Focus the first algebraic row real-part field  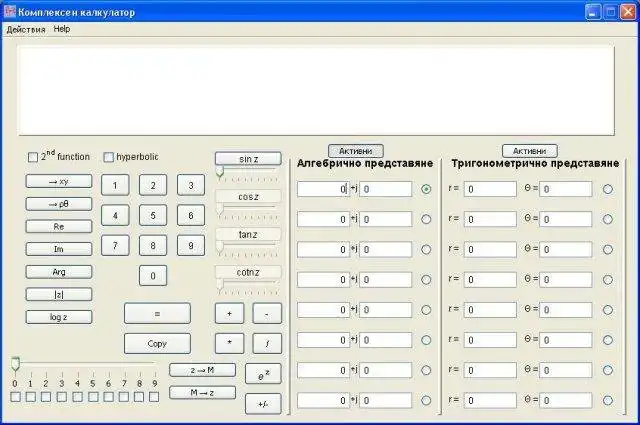tap(323, 189)
